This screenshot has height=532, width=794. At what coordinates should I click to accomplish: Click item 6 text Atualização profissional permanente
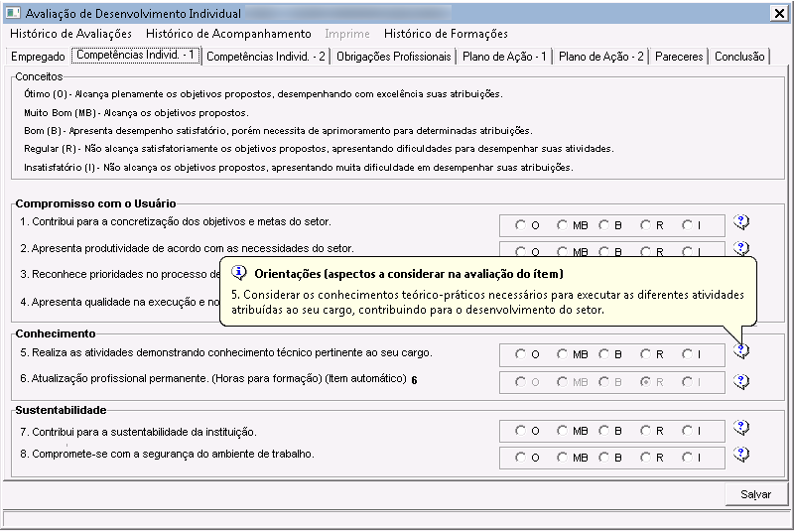pos(213,378)
